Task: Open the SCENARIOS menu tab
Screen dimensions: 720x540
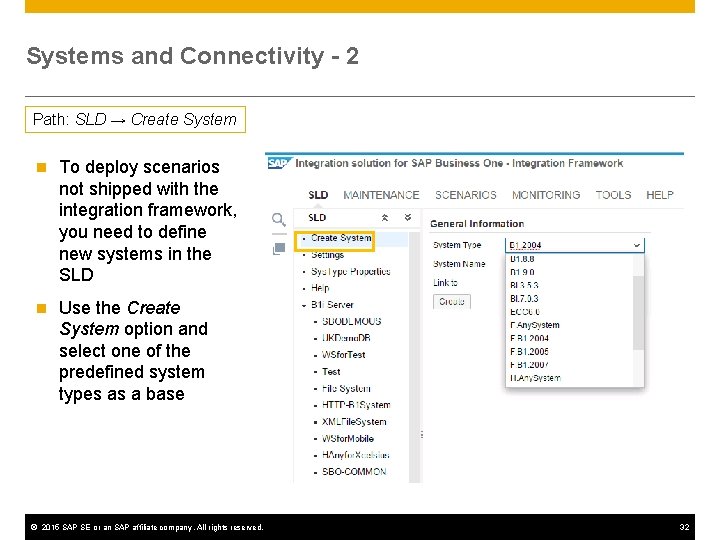Action: tap(466, 195)
